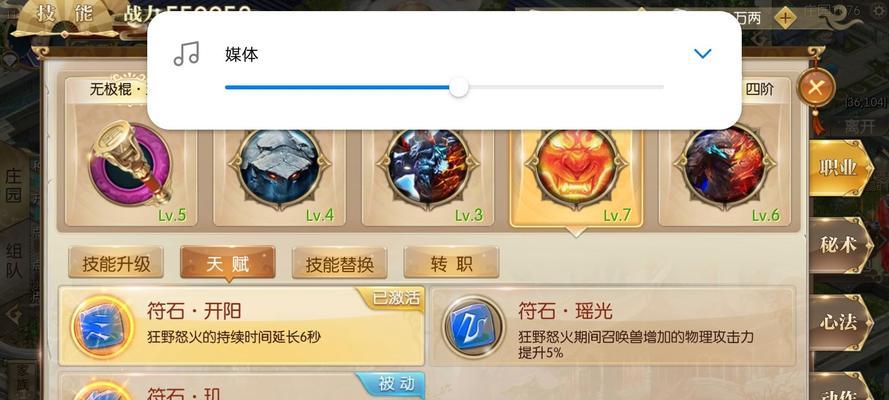Tap the gold plus currency icon
The height and width of the screenshot is (400, 889).
click(x=785, y=18)
